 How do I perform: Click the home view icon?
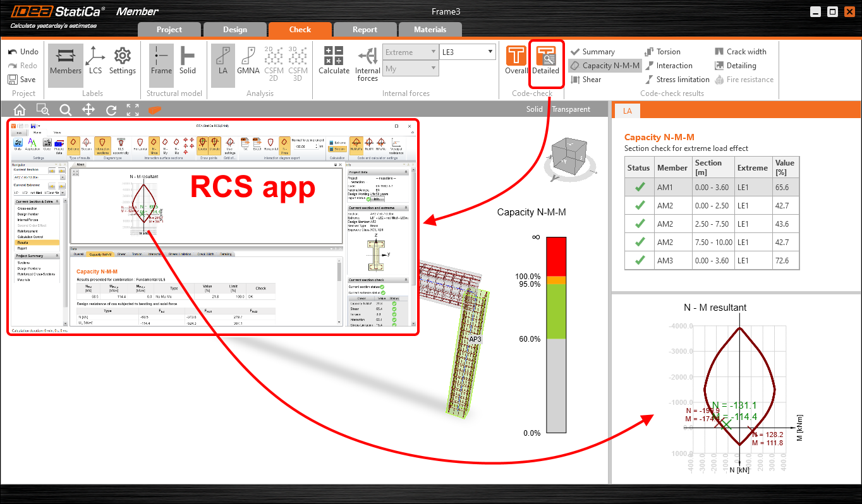click(20, 110)
